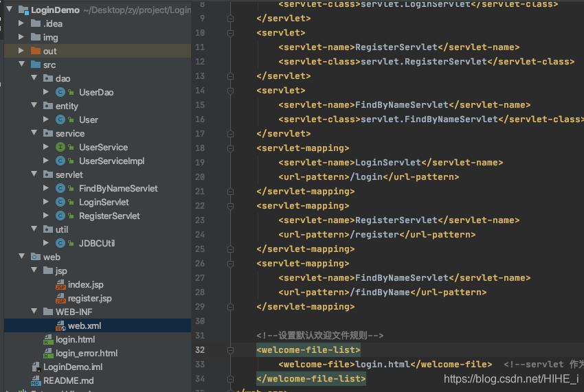Click the README.md markdown file icon

(36, 381)
